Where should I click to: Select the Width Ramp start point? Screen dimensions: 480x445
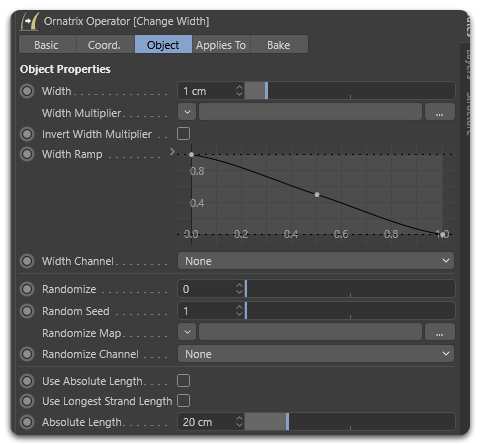[x=191, y=155]
